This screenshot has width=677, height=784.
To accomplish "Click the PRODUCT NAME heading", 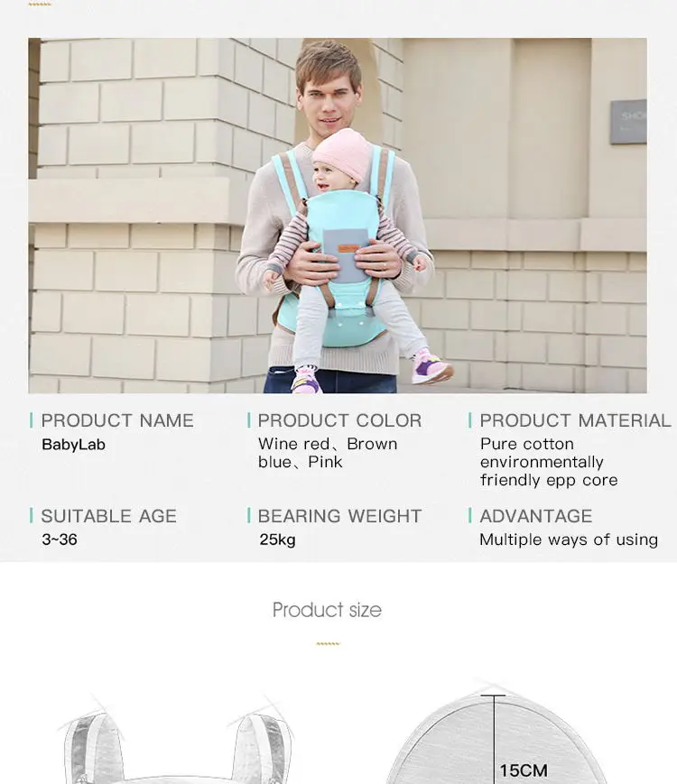I will (x=117, y=420).
